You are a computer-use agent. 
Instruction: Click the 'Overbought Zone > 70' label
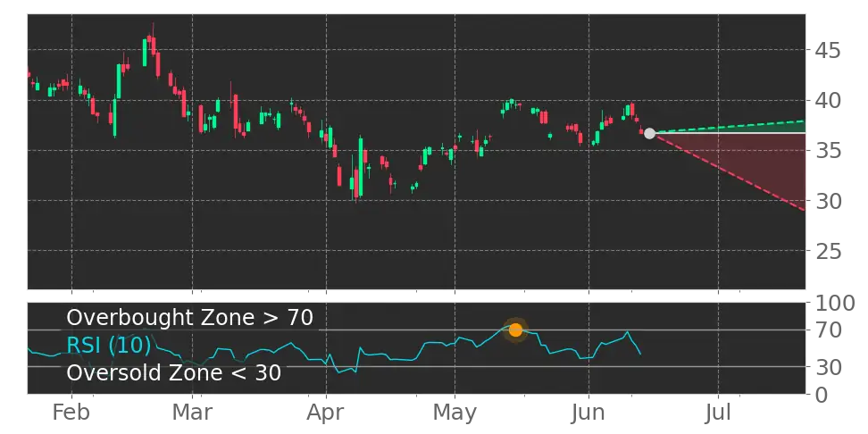190,318
